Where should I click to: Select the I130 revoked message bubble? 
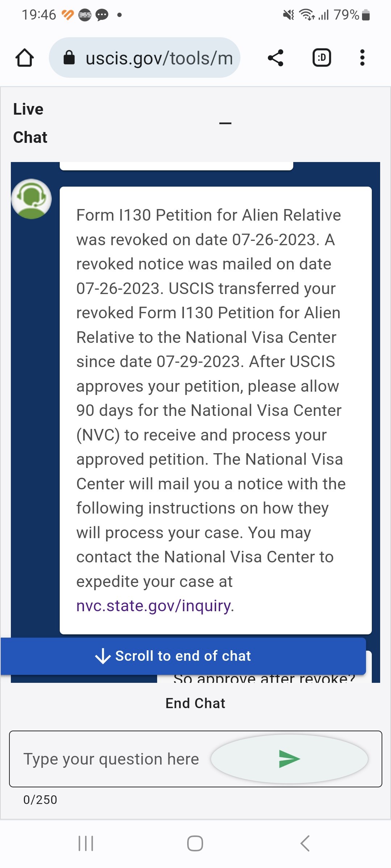[216, 410]
